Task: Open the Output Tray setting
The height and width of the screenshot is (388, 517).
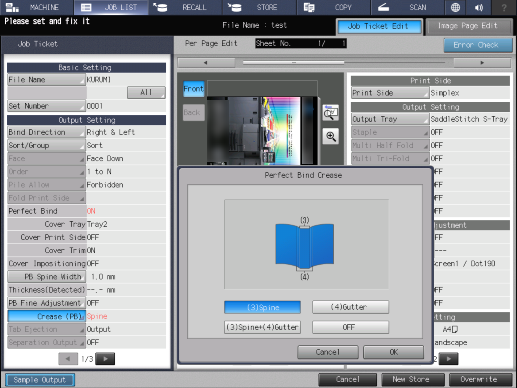Action: pyautogui.click(x=390, y=119)
